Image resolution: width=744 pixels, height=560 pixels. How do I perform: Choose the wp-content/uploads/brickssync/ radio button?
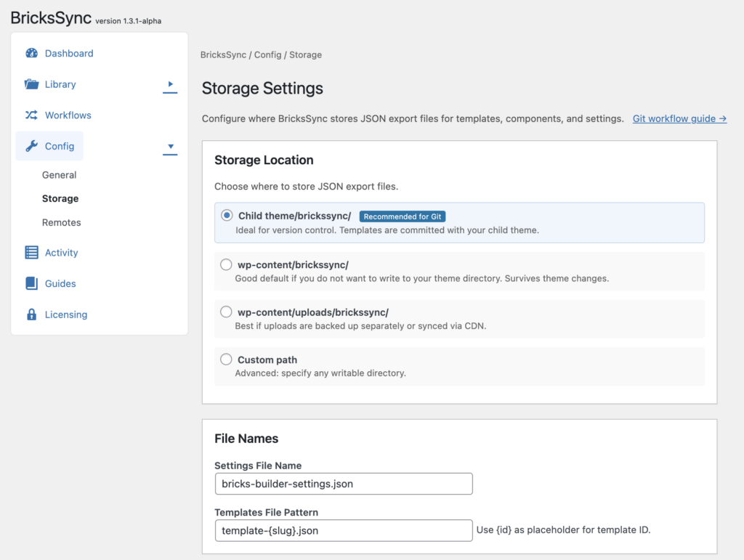tap(226, 312)
